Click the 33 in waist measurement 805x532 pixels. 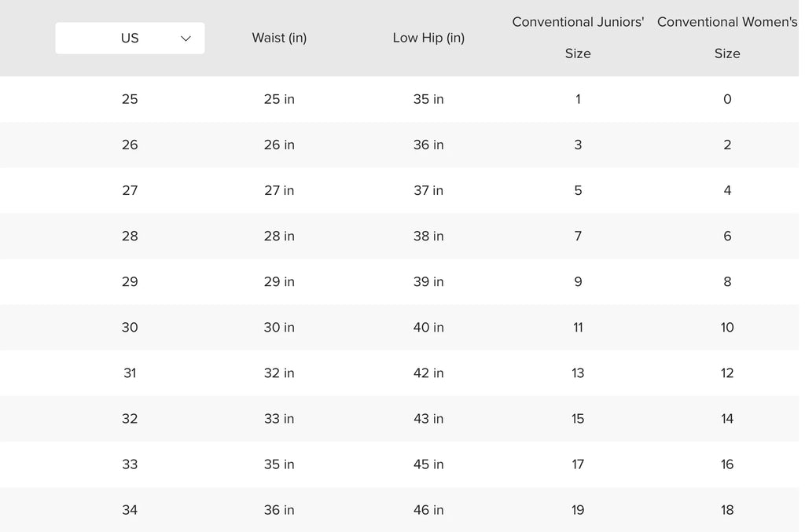click(x=279, y=418)
